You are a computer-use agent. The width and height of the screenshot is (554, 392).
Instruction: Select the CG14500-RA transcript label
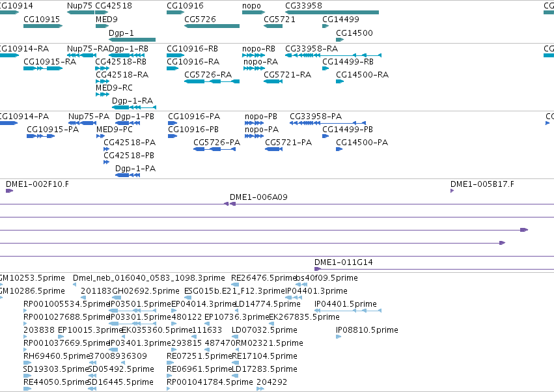click(x=362, y=75)
